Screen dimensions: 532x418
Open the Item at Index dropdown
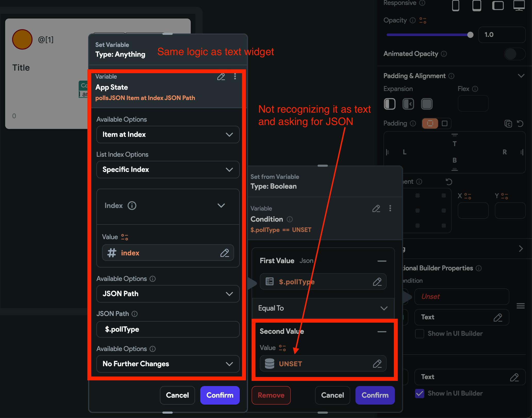168,135
